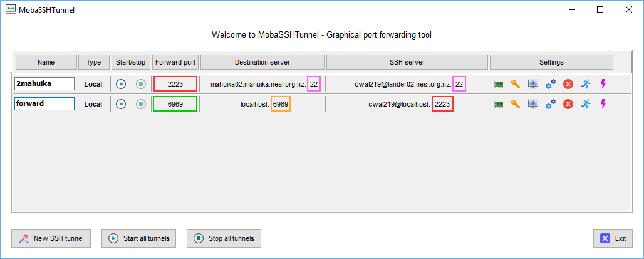This screenshot has width=644, height=259.
Task: Click the Local type label for forward
Action: [93, 105]
